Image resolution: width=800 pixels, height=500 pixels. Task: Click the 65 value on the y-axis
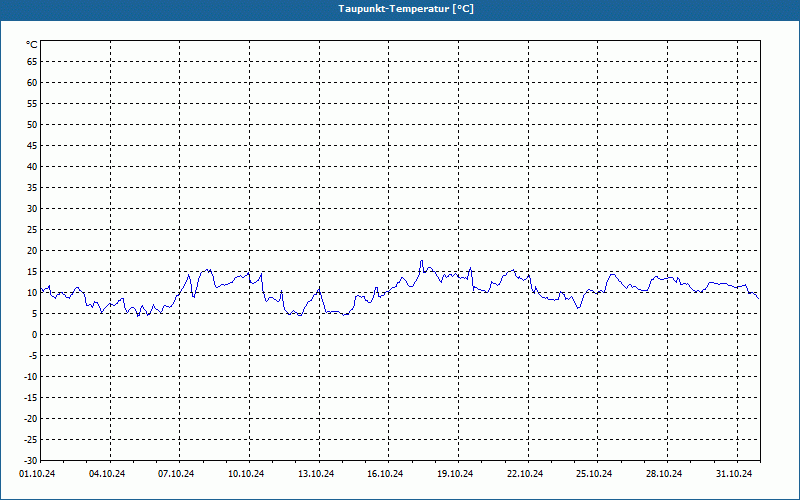pos(32,62)
